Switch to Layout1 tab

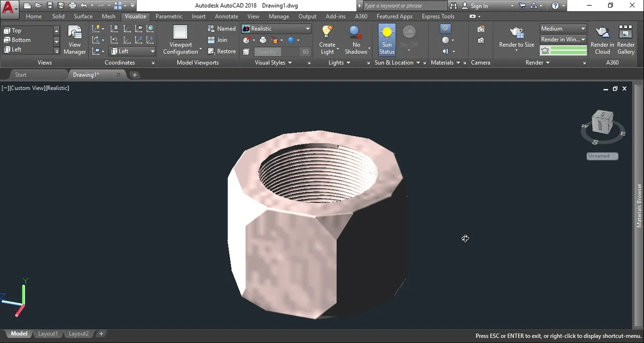tap(48, 333)
